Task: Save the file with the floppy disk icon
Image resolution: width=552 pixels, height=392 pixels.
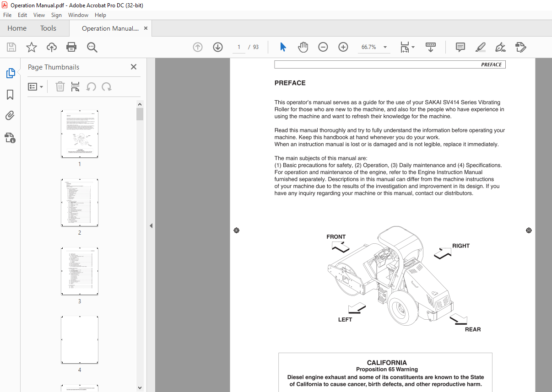Action: [x=11, y=47]
